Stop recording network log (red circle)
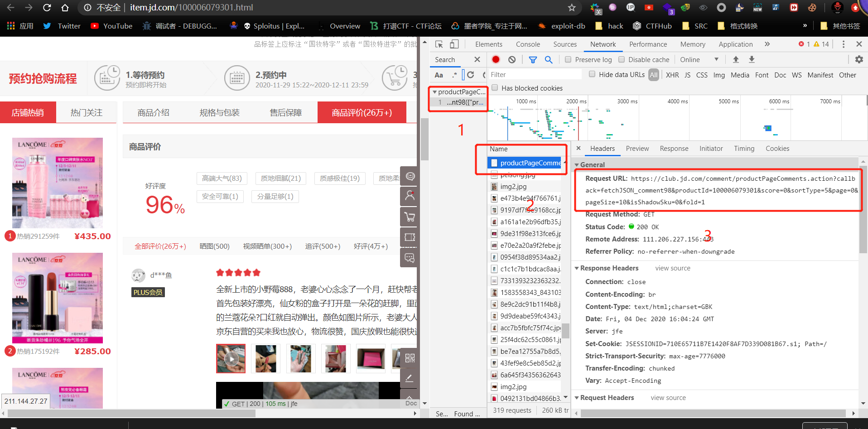This screenshot has height=429, width=868. pyautogui.click(x=496, y=59)
